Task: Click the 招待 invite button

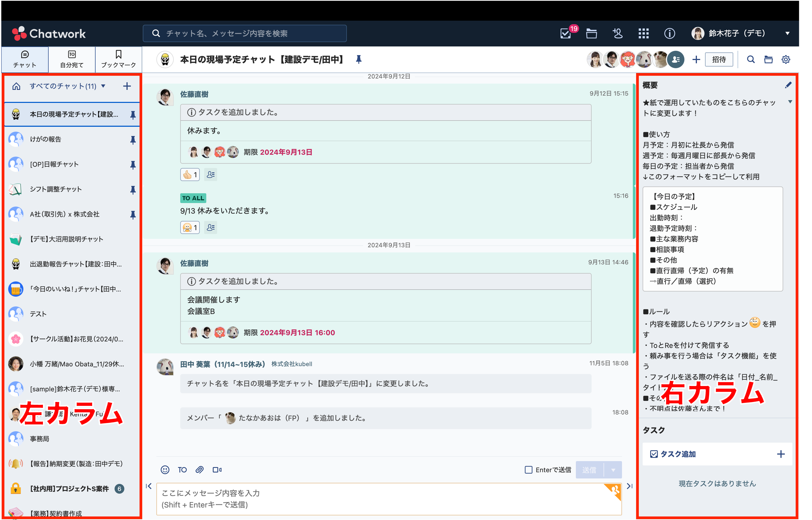Action: point(719,60)
